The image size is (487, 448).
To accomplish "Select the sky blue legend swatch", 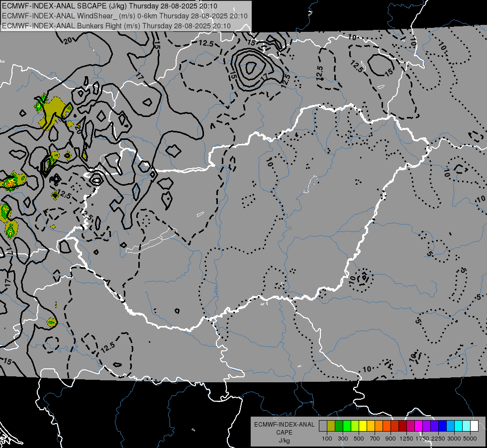I will tap(451, 426).
